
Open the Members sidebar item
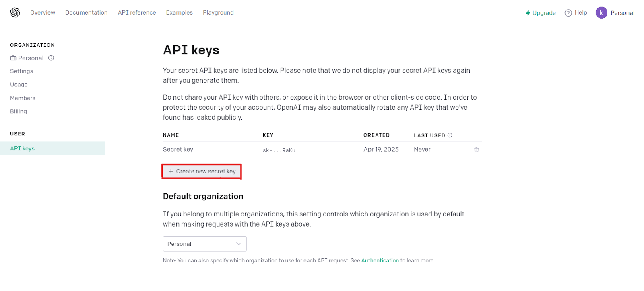[23, 98]
